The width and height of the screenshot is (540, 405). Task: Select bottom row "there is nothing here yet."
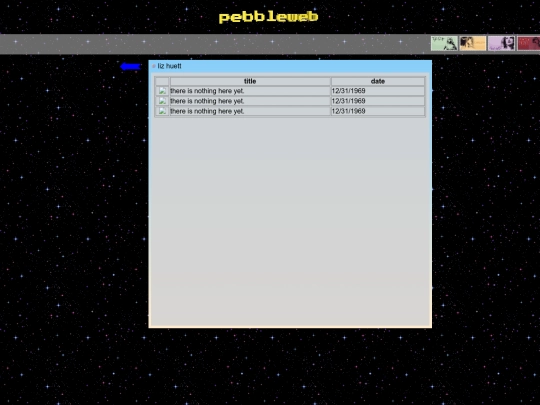coord(207,111)
